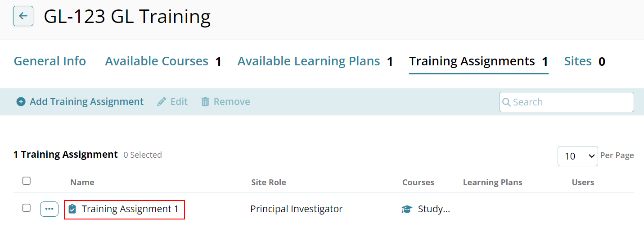The image size is (644, 233).
Task: Click the trash Remove icon
Action: coord(205,102)
